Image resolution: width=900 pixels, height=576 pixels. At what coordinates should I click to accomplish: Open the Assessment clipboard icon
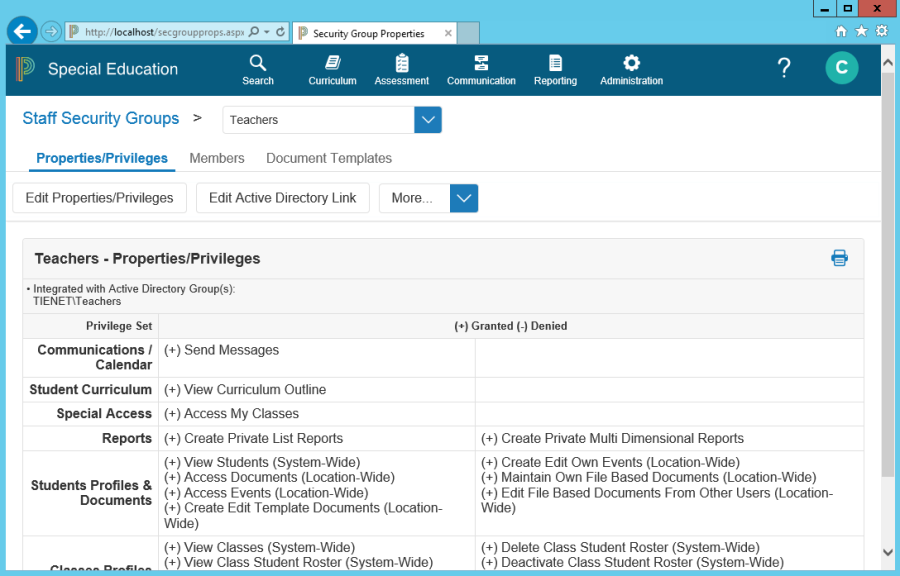coord(401,69)
